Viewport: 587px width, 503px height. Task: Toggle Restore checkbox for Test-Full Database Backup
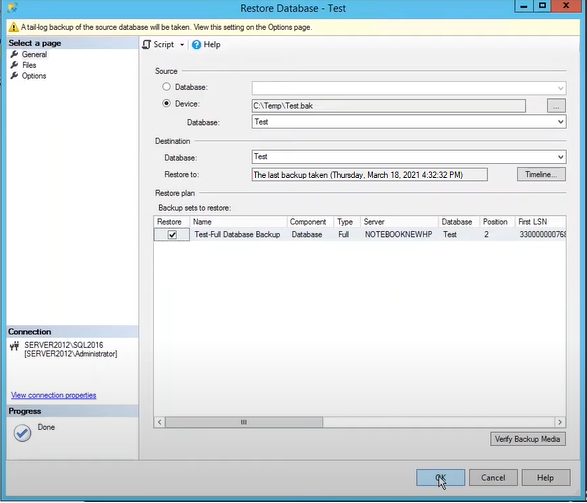click(x=172, y=235)
